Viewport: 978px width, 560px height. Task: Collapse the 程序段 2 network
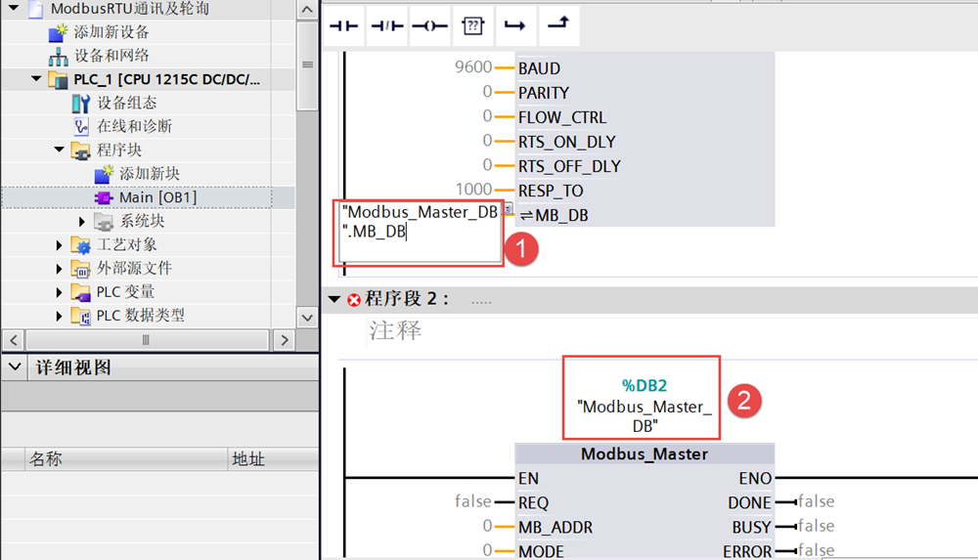pyautogui.click(x=334, y=299)
